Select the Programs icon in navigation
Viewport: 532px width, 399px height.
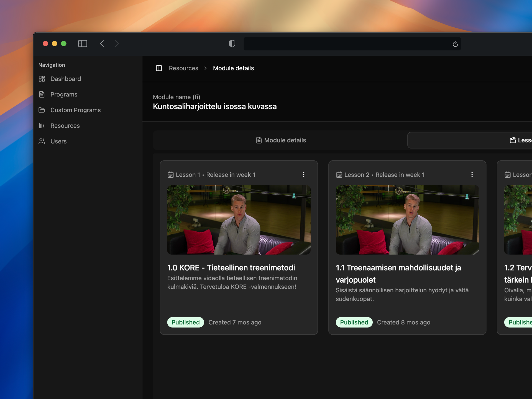[42, 94]
